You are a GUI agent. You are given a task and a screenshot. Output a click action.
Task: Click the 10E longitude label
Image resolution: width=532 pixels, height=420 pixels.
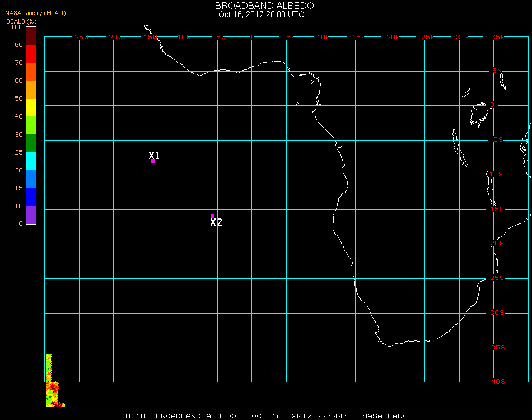(x=323, y=37)
